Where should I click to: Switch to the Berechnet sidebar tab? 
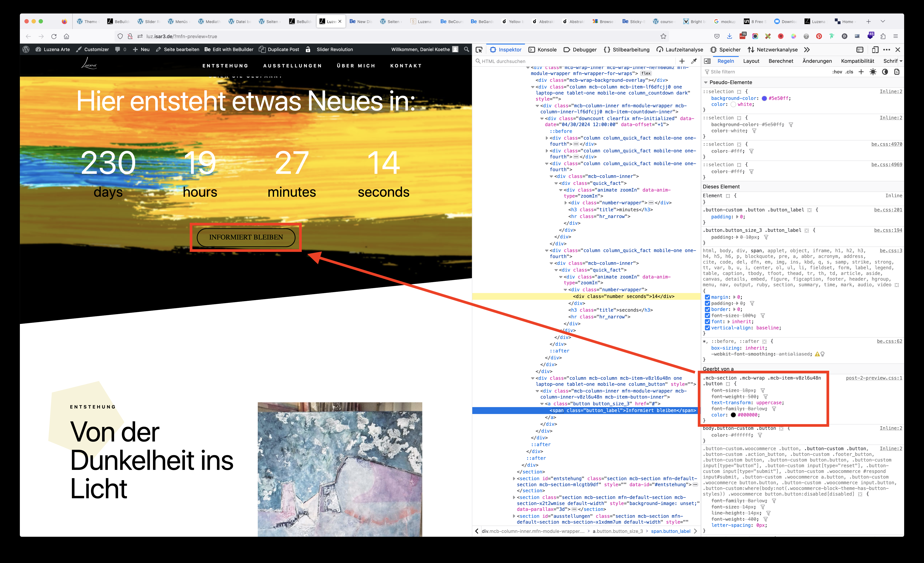[x=781, y=61]
